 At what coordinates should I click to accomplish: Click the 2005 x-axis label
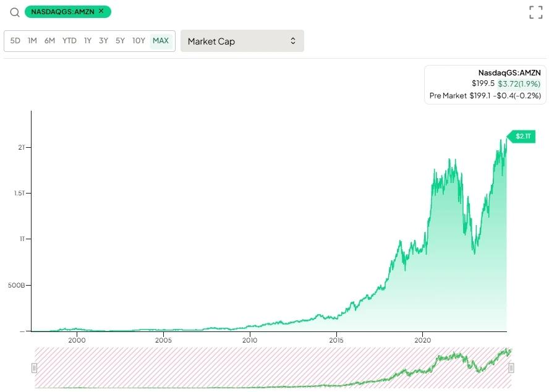pos(163,340)
